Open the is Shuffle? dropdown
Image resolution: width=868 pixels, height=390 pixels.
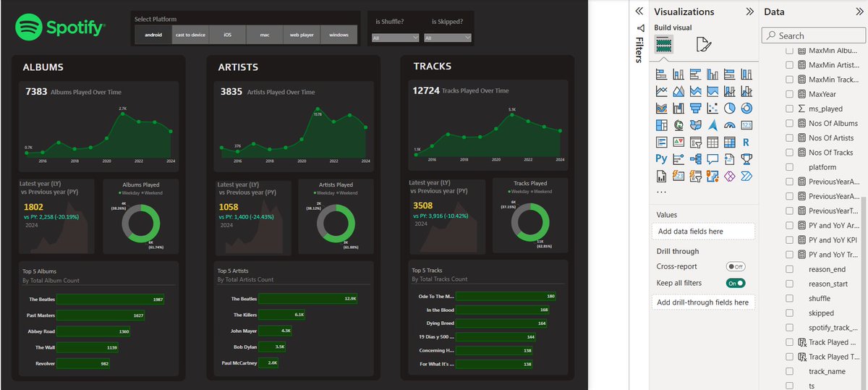(x=395, y=38)
